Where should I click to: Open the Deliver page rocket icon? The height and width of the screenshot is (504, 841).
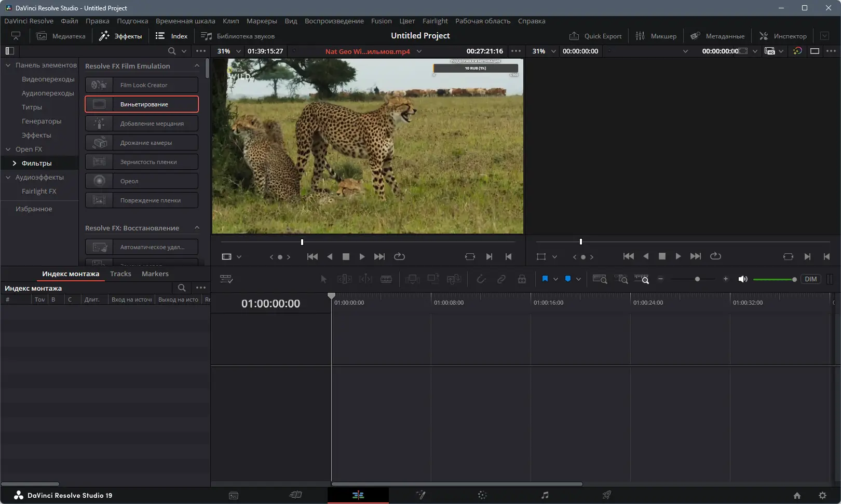tap(606, 495)
